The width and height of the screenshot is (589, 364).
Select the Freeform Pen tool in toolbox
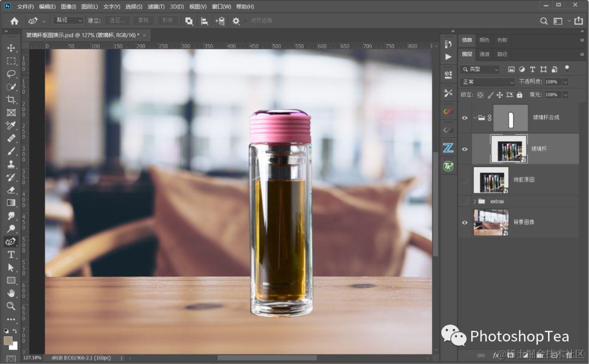pos(11,241)
